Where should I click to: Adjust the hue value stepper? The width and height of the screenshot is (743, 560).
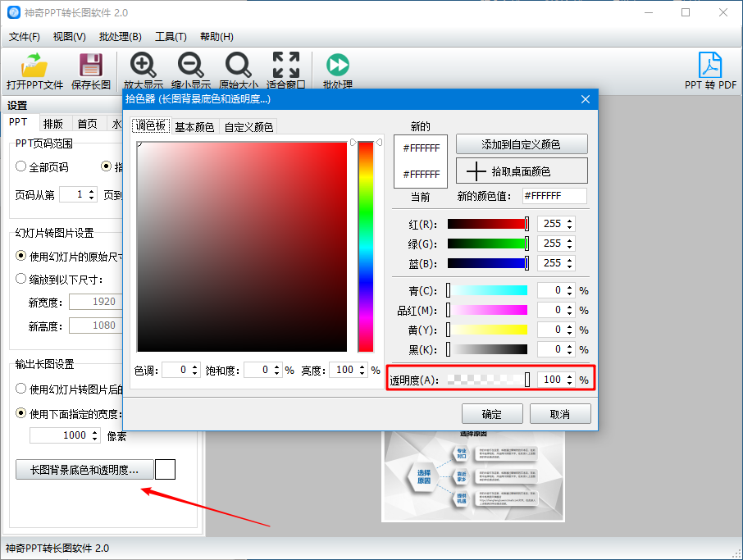click(x=194, y=370)
